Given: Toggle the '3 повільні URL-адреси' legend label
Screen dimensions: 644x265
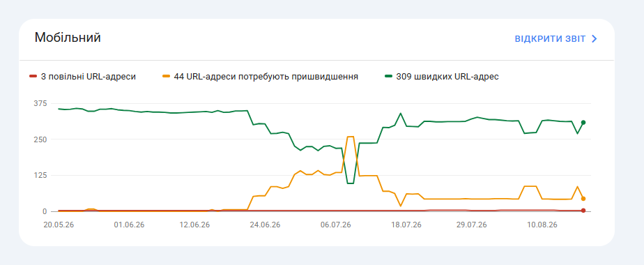Looking at the screenshot, I should pyautogui.click(x=89, y=77).
